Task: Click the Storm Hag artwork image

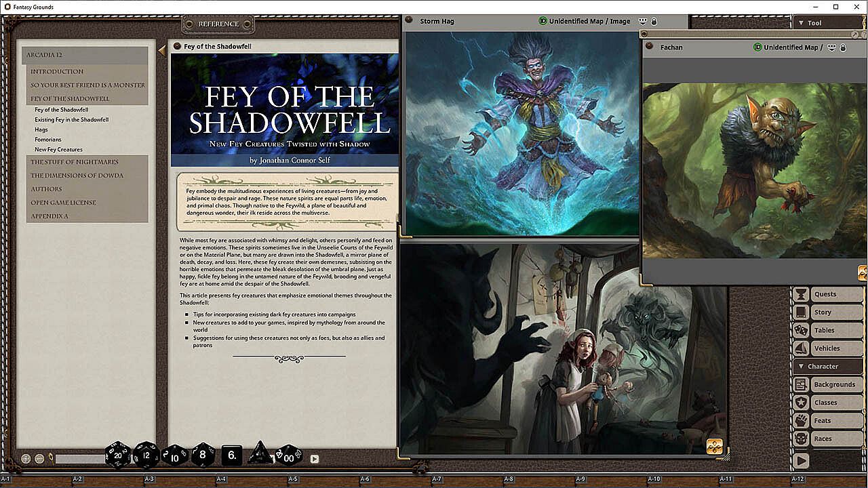Action: point(522,133)
